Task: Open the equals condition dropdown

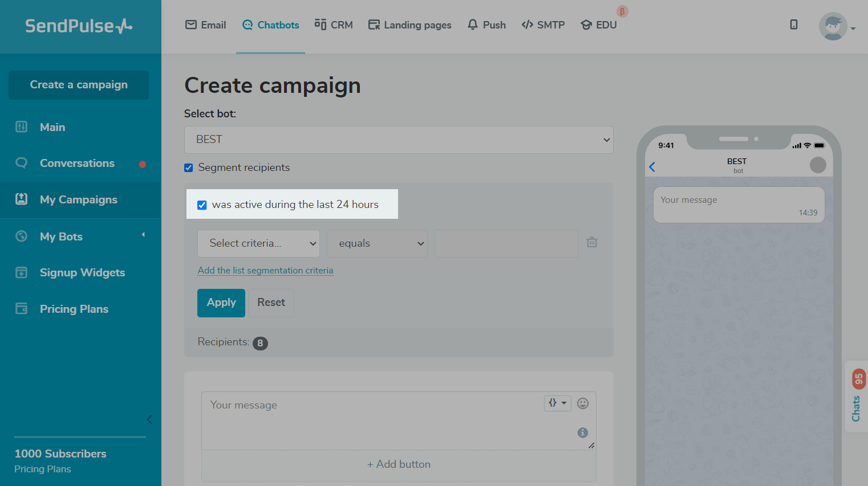Action: click(377, 243)
